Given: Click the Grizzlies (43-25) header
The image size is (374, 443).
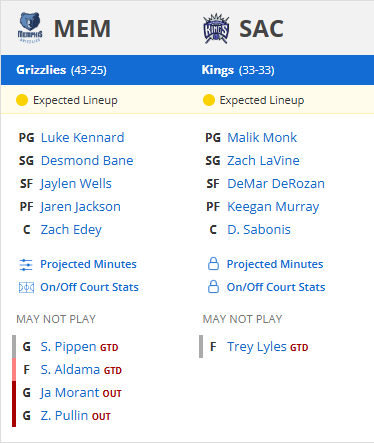Looking at the screenshot, I should 61,70.
